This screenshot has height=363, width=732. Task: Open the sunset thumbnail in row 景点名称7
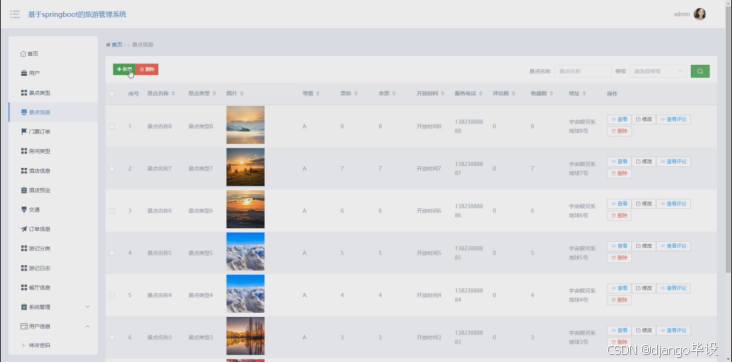coord(246,167)
